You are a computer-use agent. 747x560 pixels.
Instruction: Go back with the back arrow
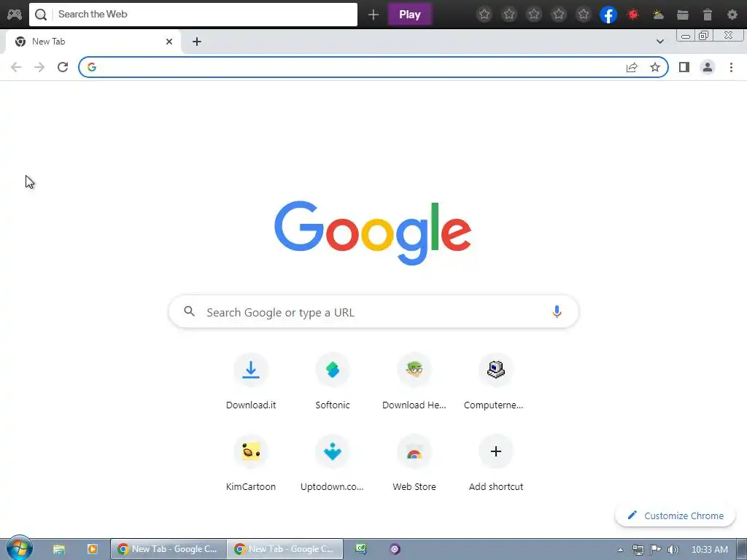click(16, 67)
